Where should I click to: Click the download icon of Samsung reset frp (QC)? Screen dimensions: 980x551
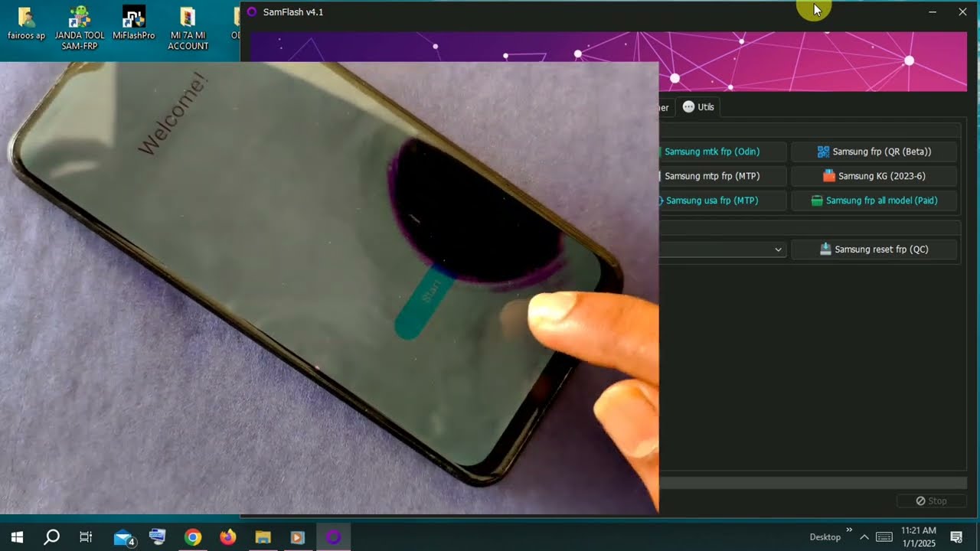[825, 249]
